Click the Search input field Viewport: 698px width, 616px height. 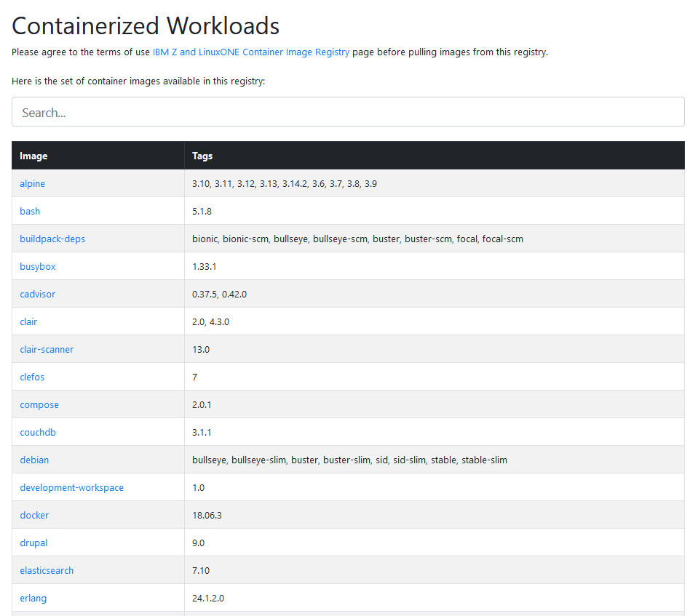click(348, 112)
